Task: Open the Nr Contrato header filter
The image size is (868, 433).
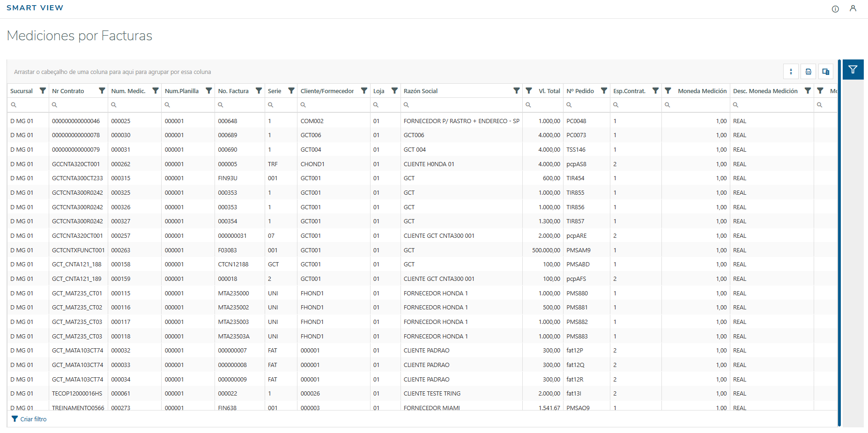Action: tap(102, 91)
